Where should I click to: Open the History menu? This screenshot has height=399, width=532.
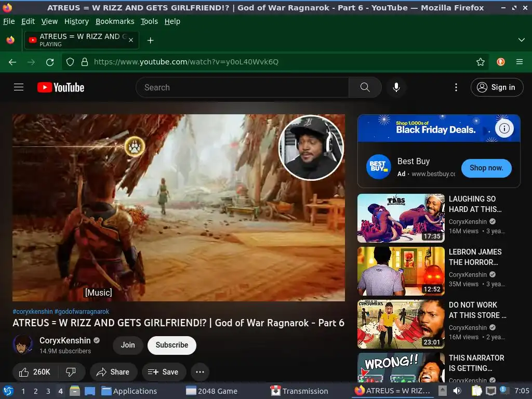click(x=77, y=21)
